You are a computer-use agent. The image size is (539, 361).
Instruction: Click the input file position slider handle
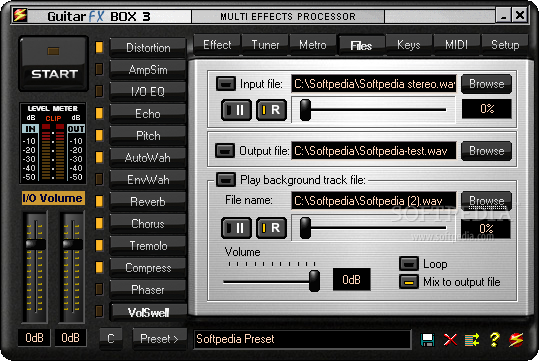[305, 110]
